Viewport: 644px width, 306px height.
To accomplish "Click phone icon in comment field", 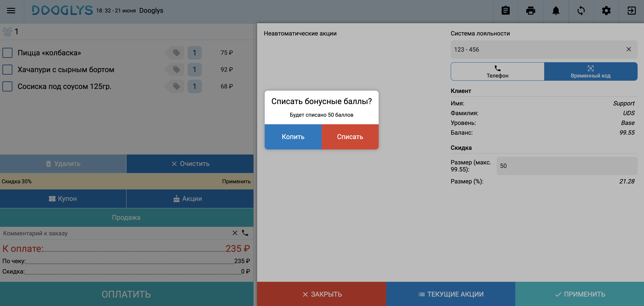I will tap(245, 233).
